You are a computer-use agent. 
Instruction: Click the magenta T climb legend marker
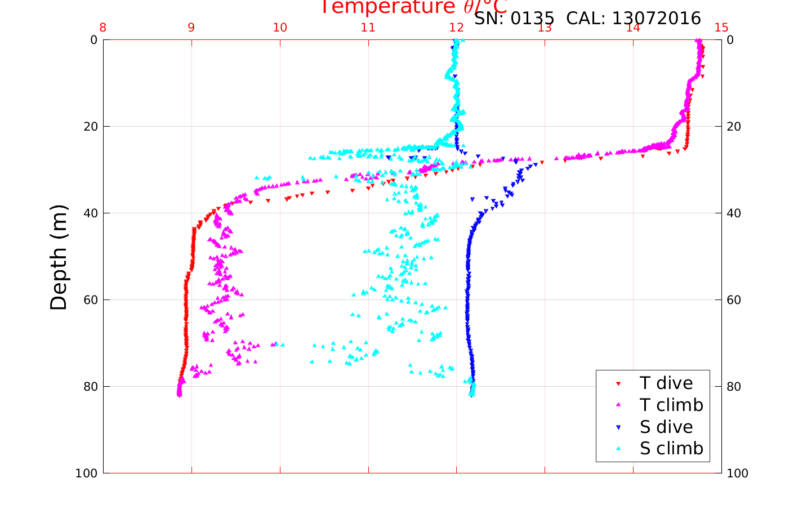(618, 405)
